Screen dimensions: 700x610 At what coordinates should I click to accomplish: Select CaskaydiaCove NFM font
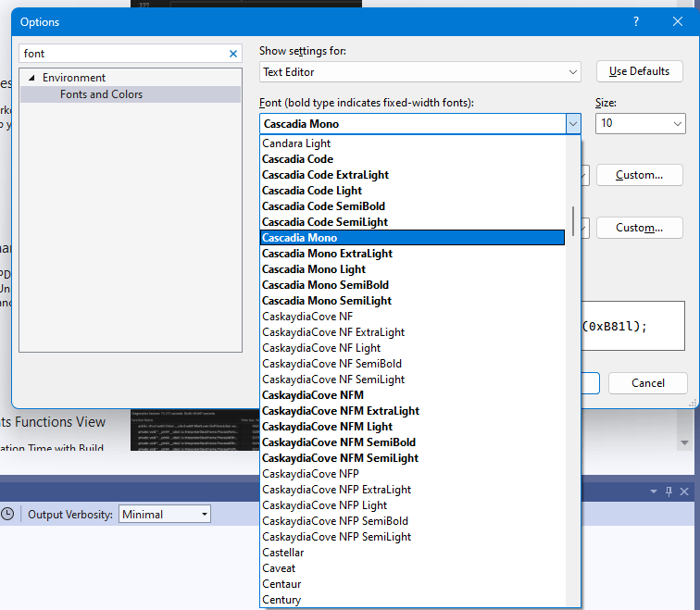click(x=412, y=395)
